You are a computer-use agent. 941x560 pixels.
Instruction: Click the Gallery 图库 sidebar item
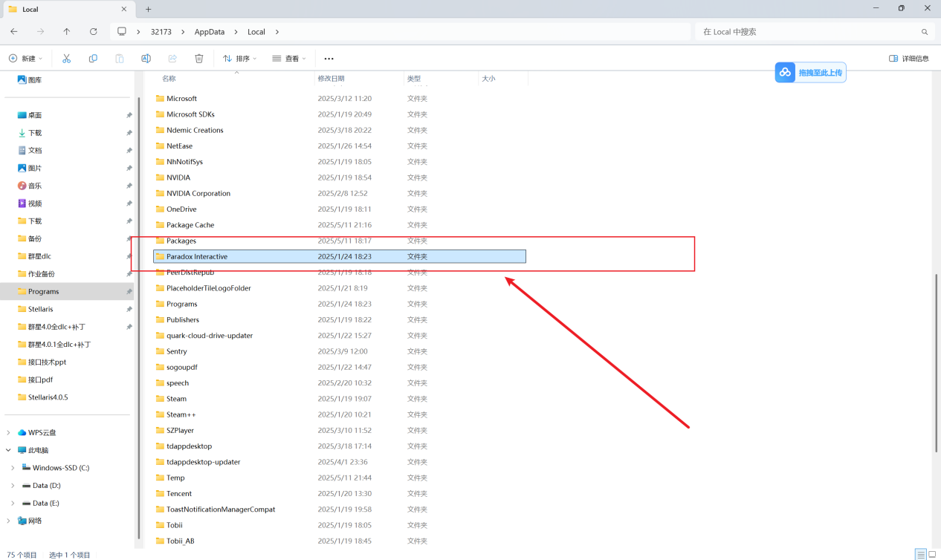coord(30,79)
